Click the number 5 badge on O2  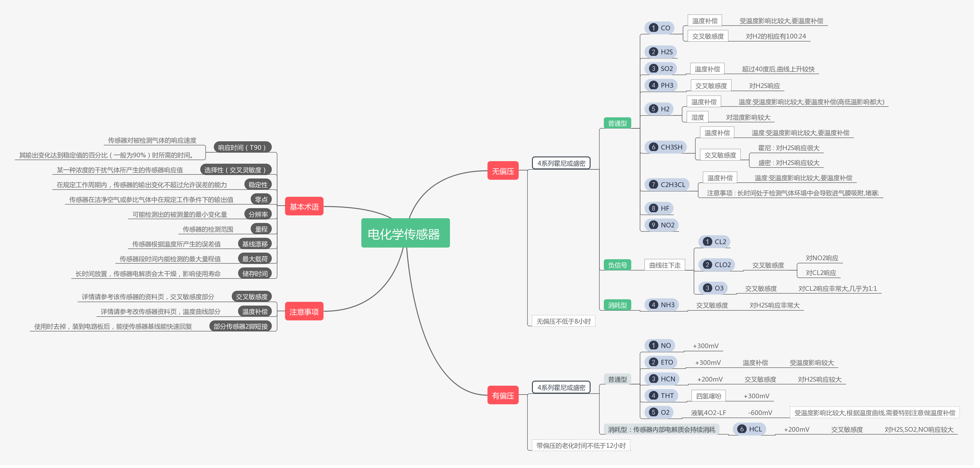coord(653,412)
